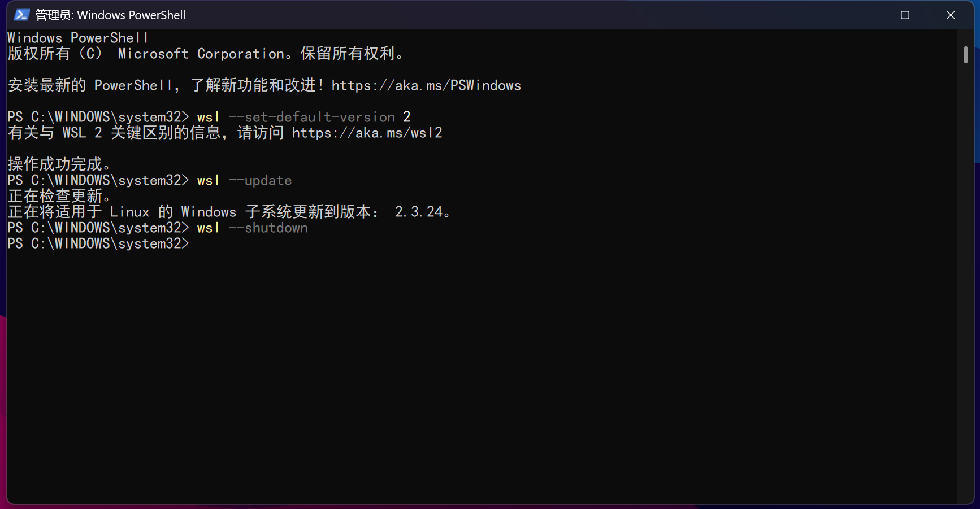Click the 'wsl --set-default-version 2' command line

[303, 117]
